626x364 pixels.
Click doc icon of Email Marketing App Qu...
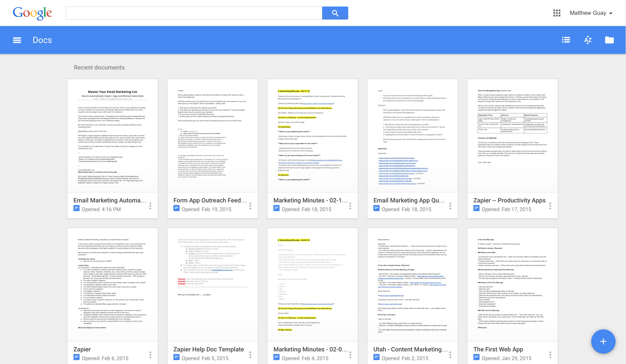click(x=376, y=208)
